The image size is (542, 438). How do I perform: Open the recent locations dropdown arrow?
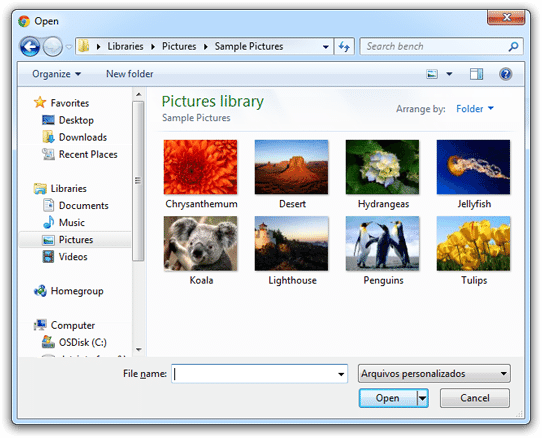(x=69, y=47)
